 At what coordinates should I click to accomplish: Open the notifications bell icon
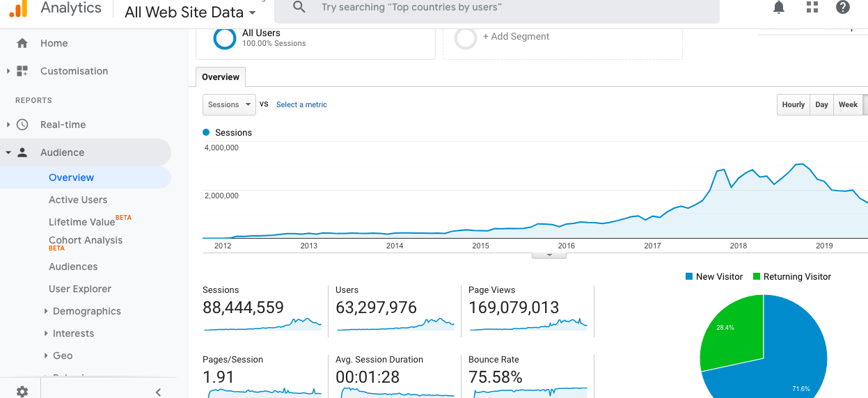coord(779,8)
